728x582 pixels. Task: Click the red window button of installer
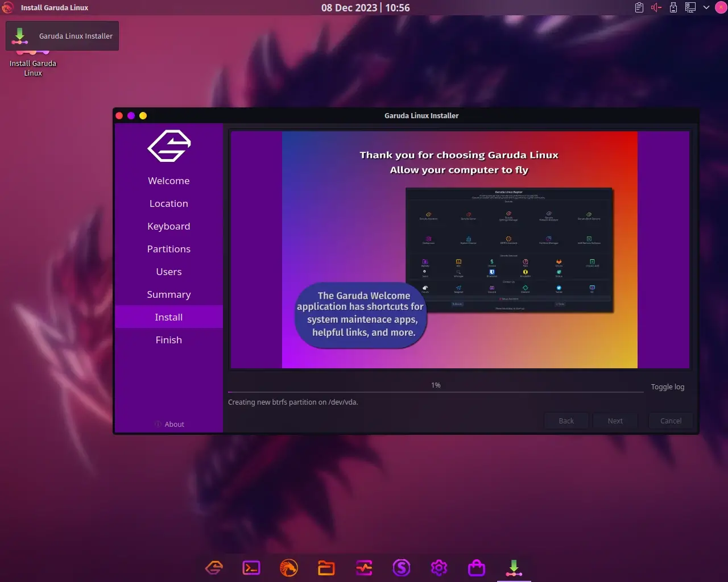pos(119,115)
